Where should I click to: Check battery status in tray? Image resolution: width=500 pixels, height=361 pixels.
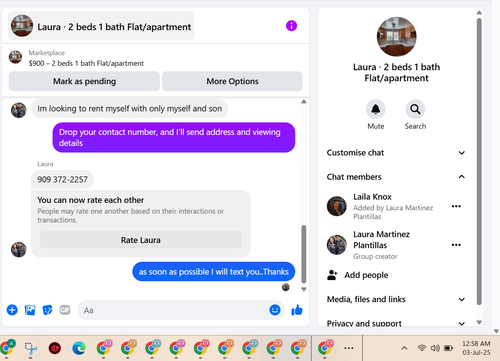449,348
